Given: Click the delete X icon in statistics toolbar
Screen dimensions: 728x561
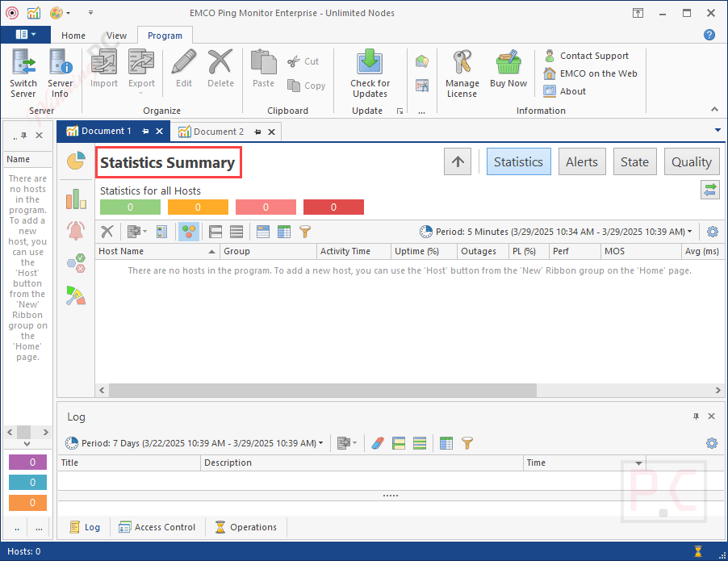Looking at the screenshot, I should [107, 232].
